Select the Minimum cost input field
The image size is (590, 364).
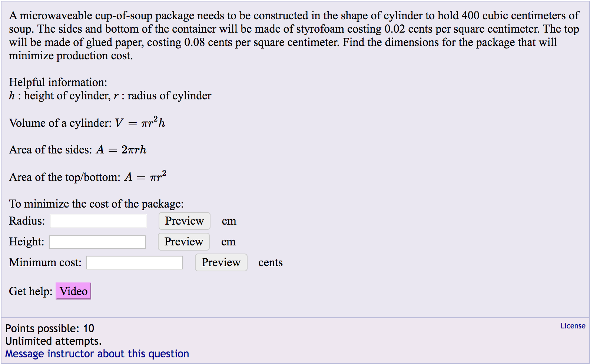coord(135,263)
